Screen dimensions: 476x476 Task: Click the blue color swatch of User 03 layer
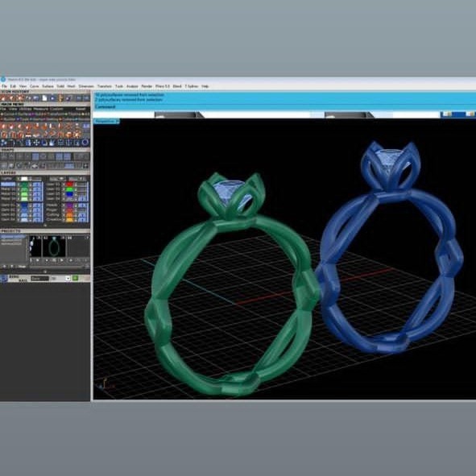tap(69, 194)
